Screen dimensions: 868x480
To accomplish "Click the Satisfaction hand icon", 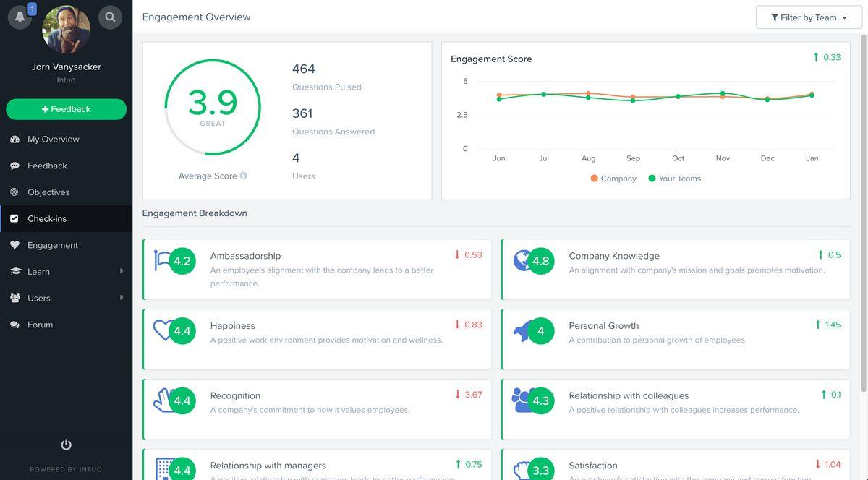I will 521,470.
